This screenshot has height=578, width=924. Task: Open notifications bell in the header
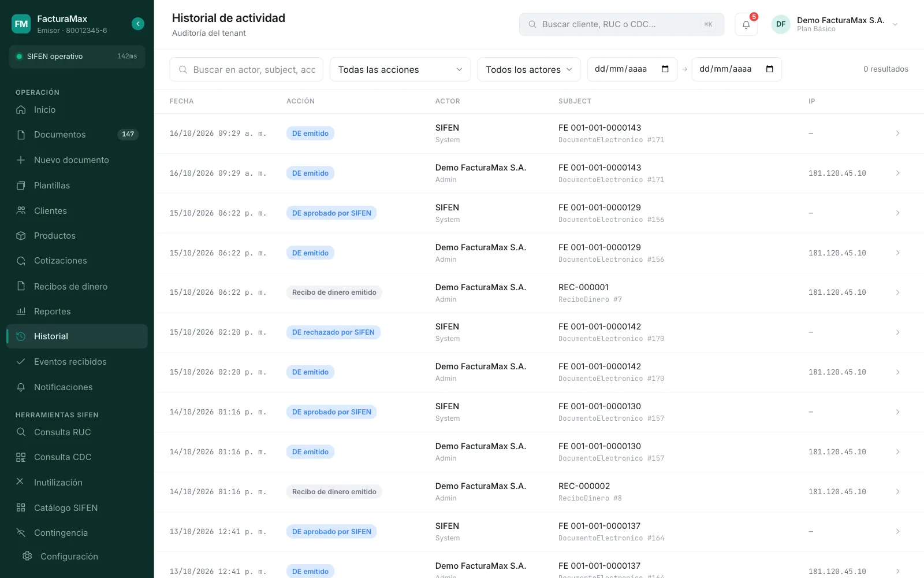(746, 24)
